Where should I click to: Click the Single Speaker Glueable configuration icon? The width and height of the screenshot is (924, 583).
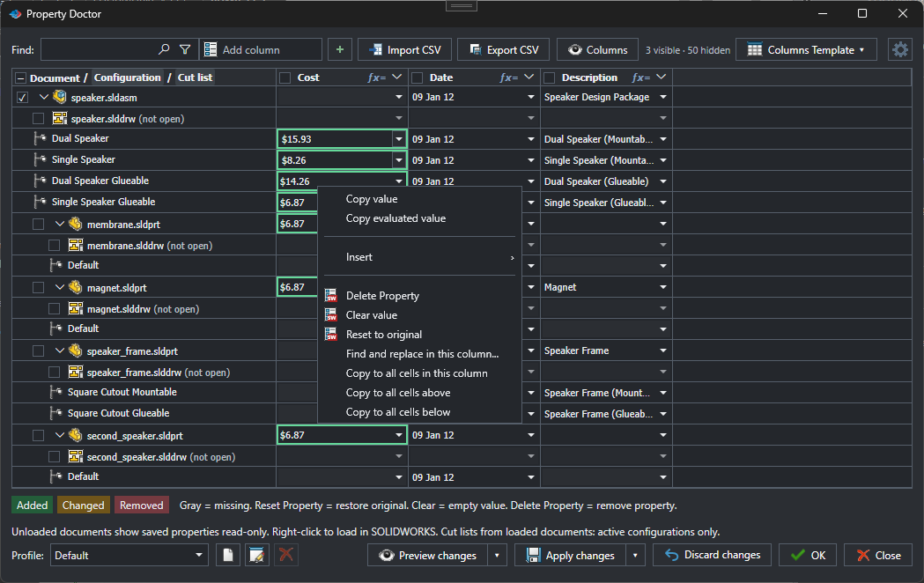point(40,202)
